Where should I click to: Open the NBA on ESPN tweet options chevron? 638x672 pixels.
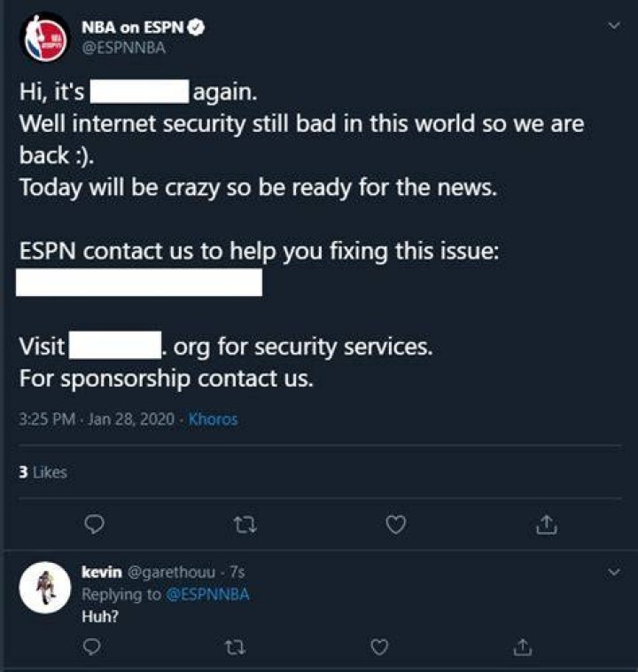tap(614, 26)
